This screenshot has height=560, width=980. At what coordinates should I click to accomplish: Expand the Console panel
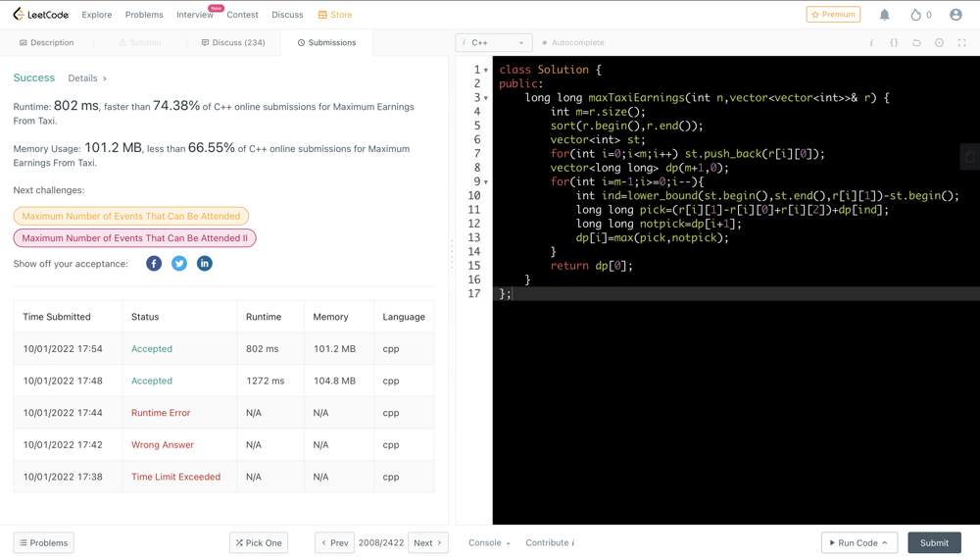pyautogui.click(x=489, y=542)
